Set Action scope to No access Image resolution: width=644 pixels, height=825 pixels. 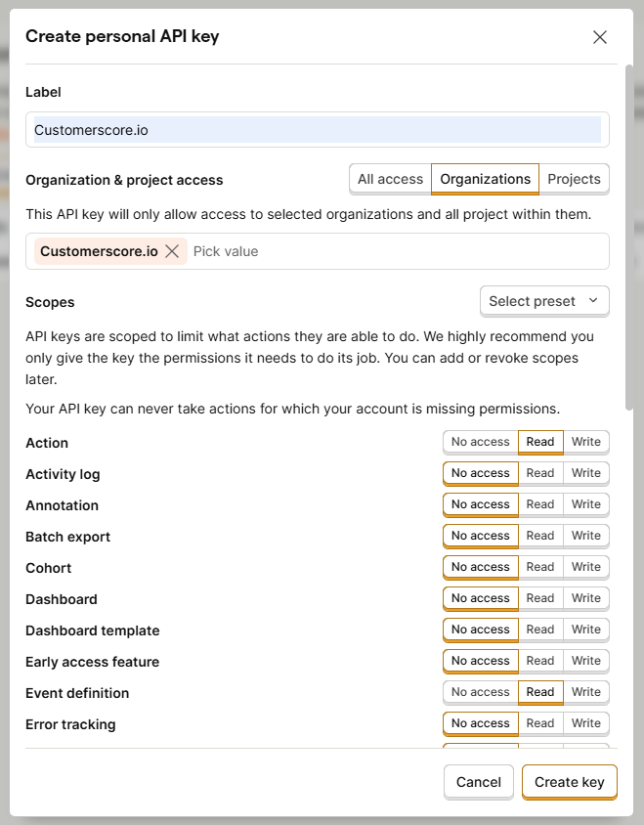coord(480,442)
